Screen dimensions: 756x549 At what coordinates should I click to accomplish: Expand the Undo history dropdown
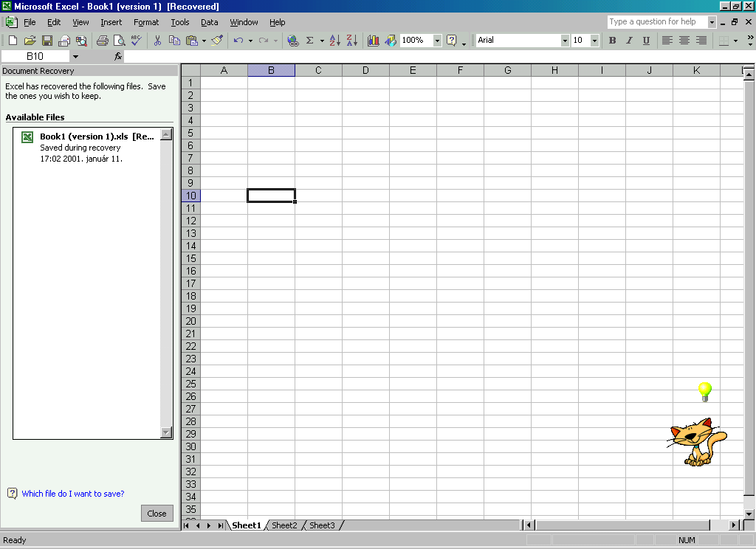(250, 41)
